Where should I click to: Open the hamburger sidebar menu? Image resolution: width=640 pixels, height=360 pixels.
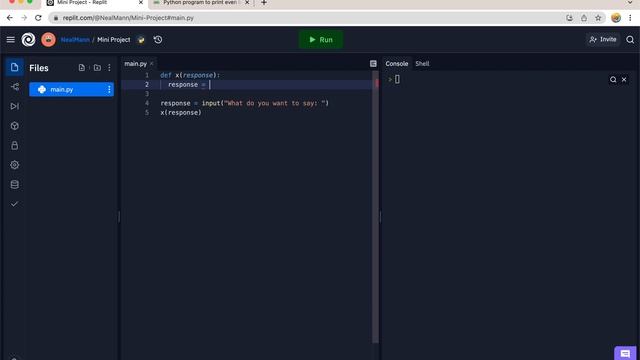11,40
